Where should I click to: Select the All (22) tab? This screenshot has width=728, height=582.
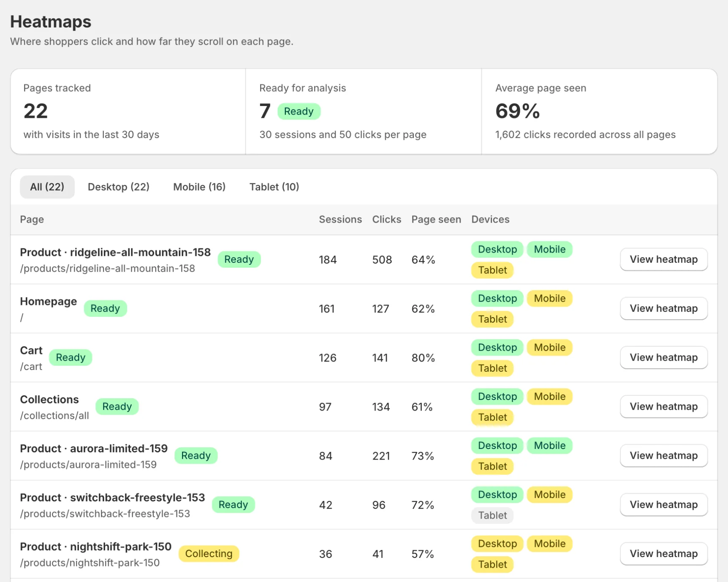click(x=47, y=187)
